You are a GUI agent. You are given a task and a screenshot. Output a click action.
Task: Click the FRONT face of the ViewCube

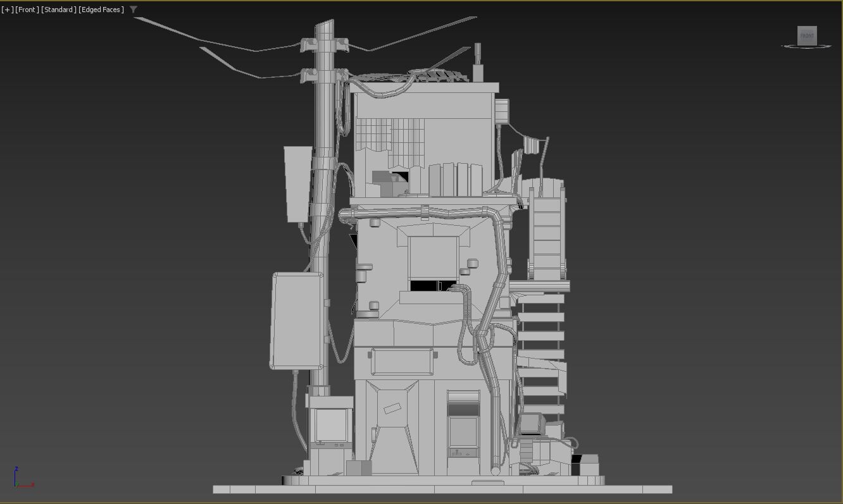(808, 36)
